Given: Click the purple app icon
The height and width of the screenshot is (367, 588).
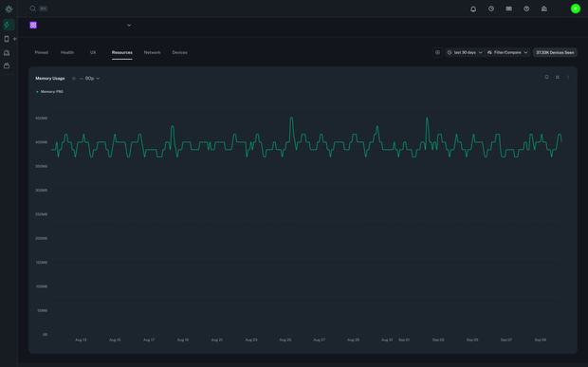Looking at the screenshot, I should tap(33, 25).
